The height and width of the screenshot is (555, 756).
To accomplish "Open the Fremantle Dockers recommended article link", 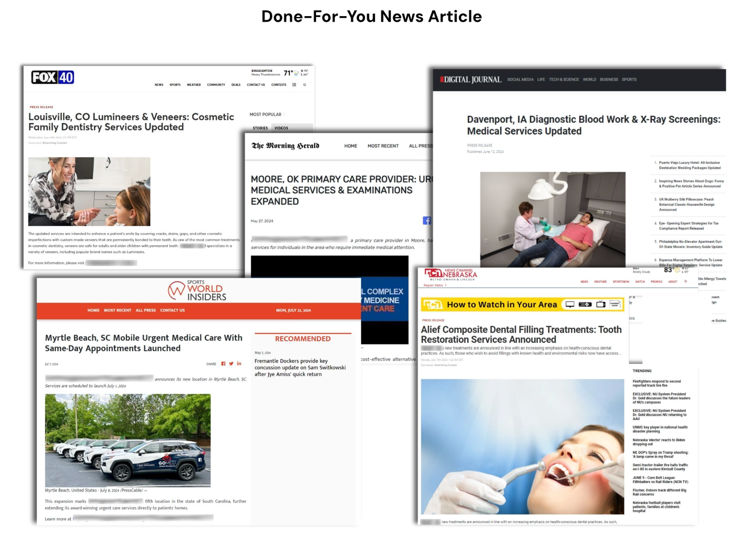I will pos(300,367).
